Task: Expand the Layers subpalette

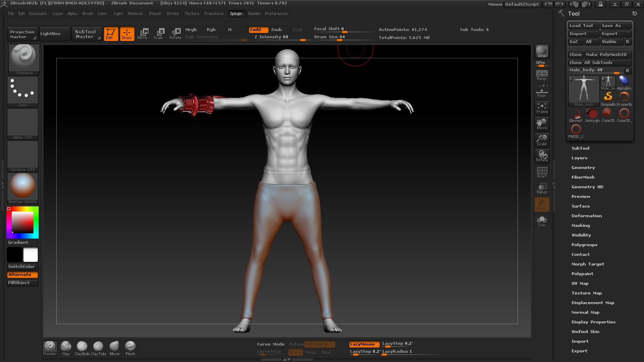Action: [580, 158]
